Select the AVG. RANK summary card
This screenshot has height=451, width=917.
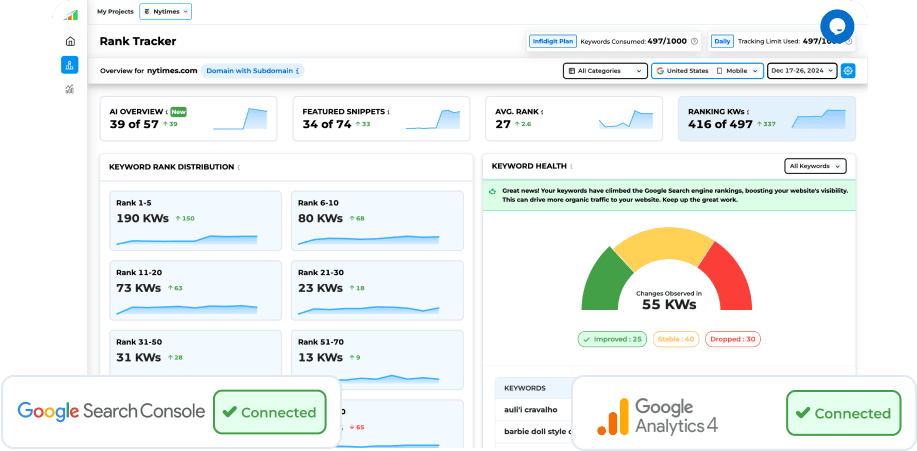(x=574, y=119)
